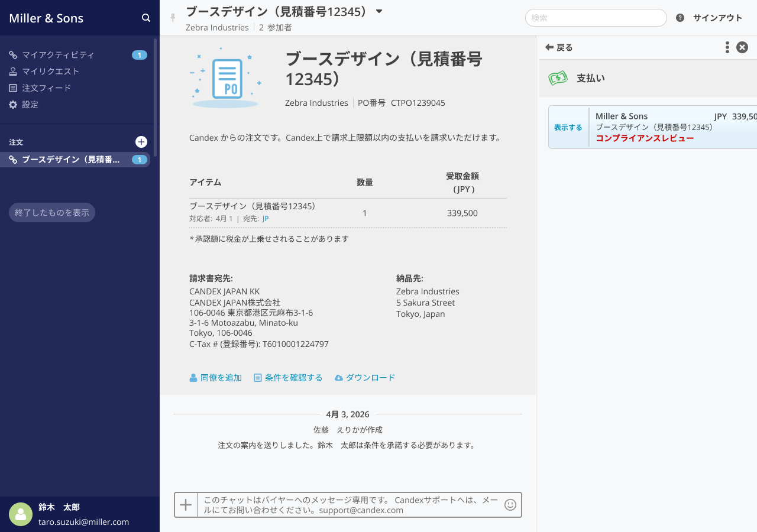Screen dimensions: 757x532
Task: Open the 注文フィード feed icon
Action: [x=12, y=87]
